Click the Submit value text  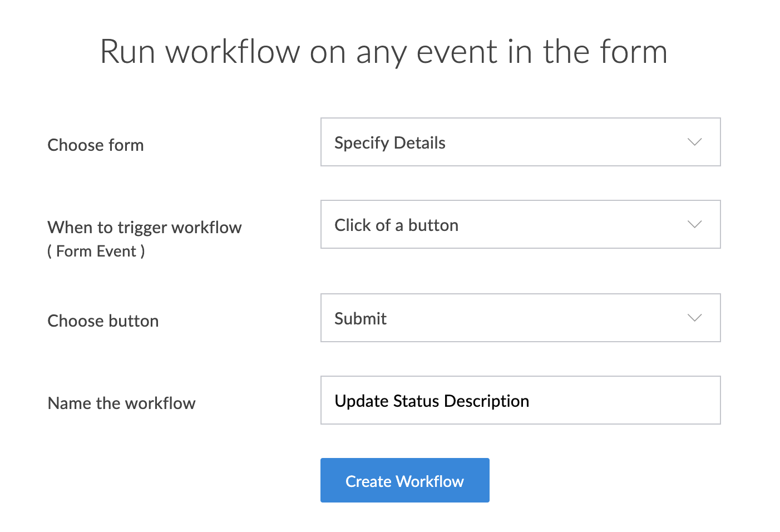coord(360,319)
